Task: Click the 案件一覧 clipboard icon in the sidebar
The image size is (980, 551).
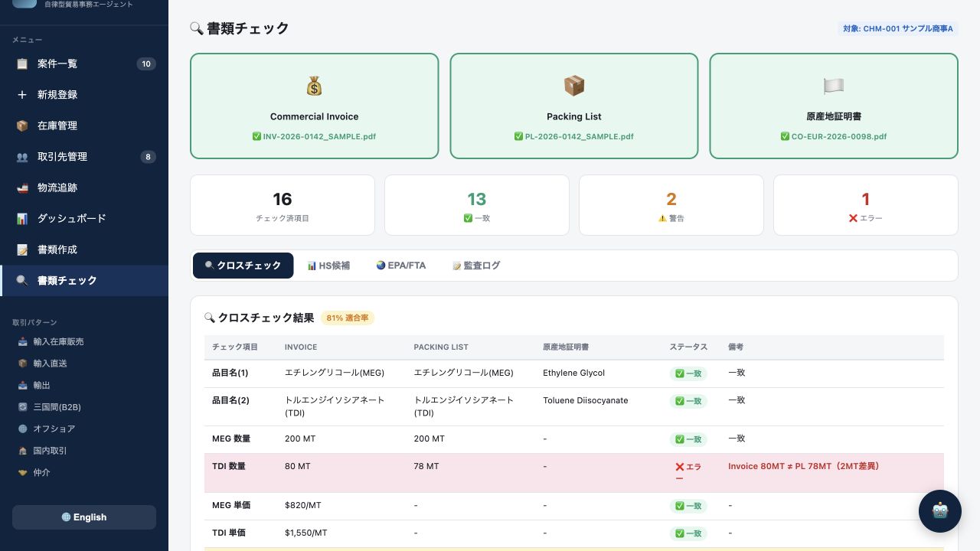Action: click(22, 64)
